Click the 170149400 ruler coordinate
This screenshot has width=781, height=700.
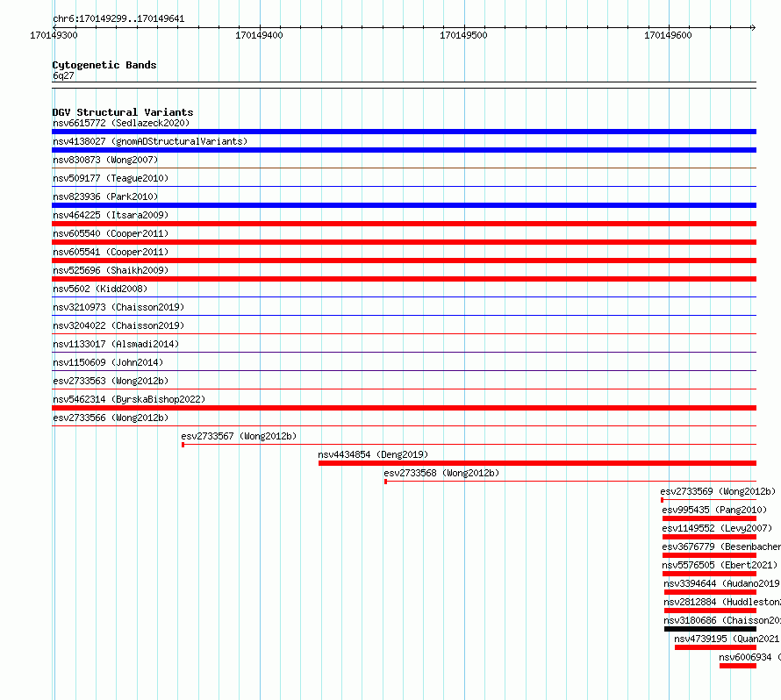(x=259, y=35)
